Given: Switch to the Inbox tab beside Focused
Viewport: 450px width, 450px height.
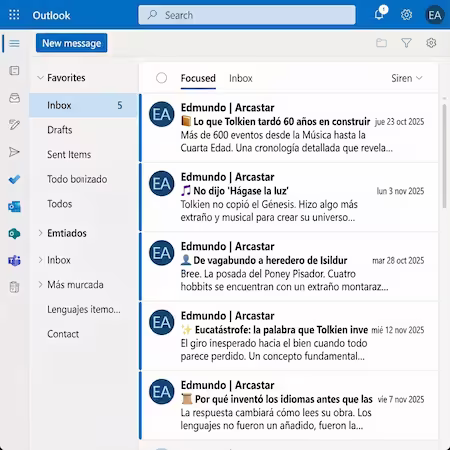Looking at the screenshot, I should [x=241, y=78].
